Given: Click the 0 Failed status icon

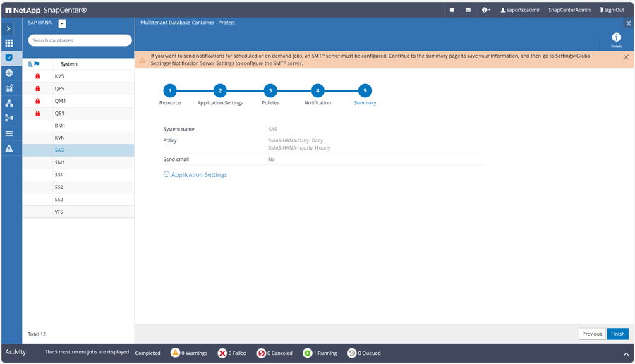Looking at the screenshot, I should 222,353.
